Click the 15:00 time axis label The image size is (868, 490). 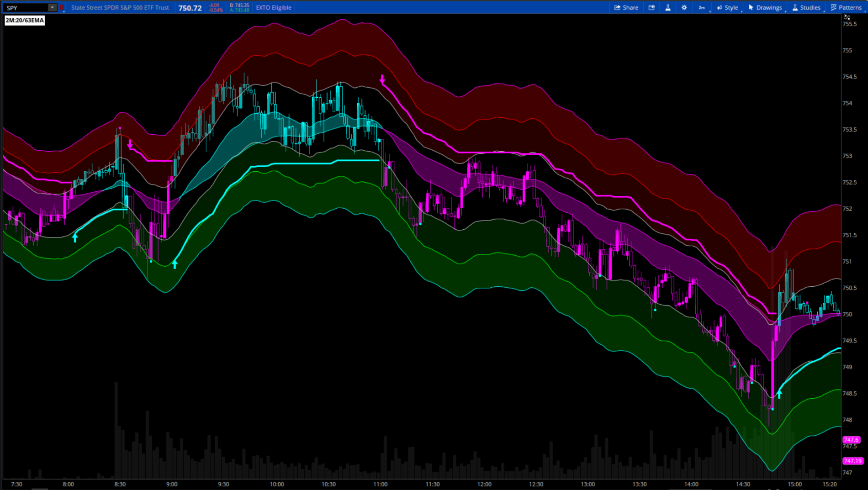click(794, 484)
